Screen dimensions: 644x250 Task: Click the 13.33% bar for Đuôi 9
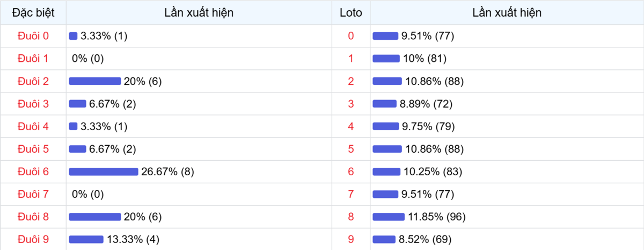[x=86, y=239]
